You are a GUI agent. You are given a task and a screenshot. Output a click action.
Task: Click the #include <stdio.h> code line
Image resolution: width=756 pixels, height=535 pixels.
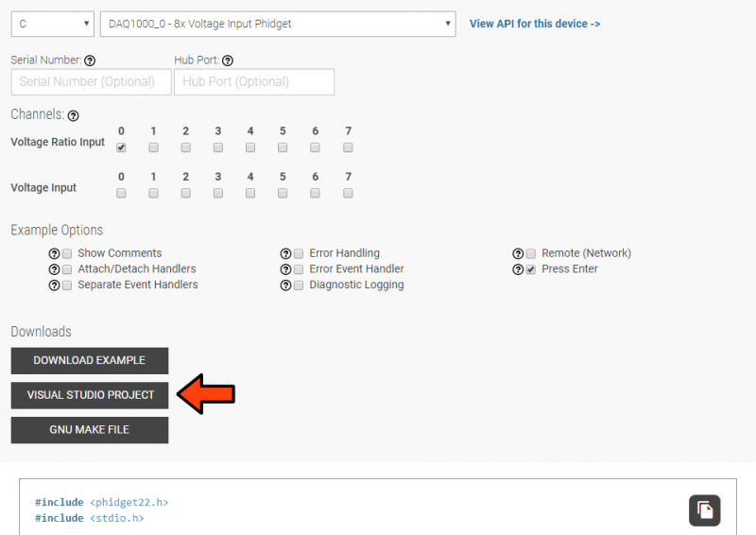pyautogui.click(x=90, y=519)
